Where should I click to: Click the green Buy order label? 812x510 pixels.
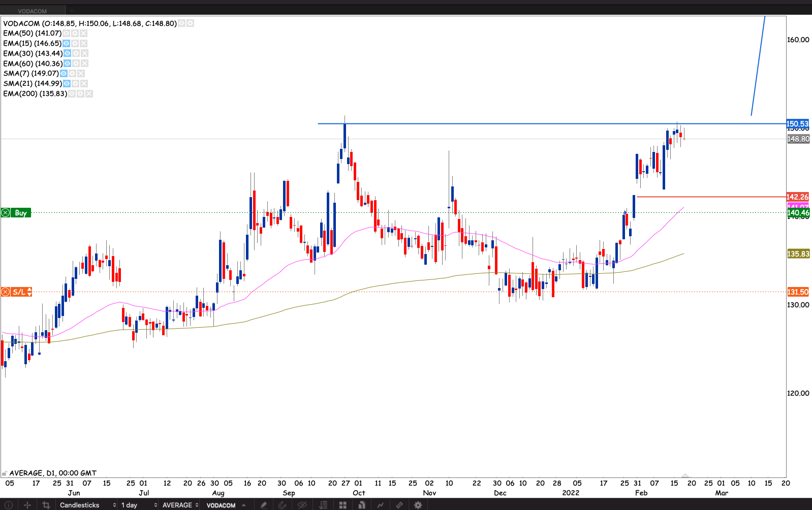click(x=20, y=213)
